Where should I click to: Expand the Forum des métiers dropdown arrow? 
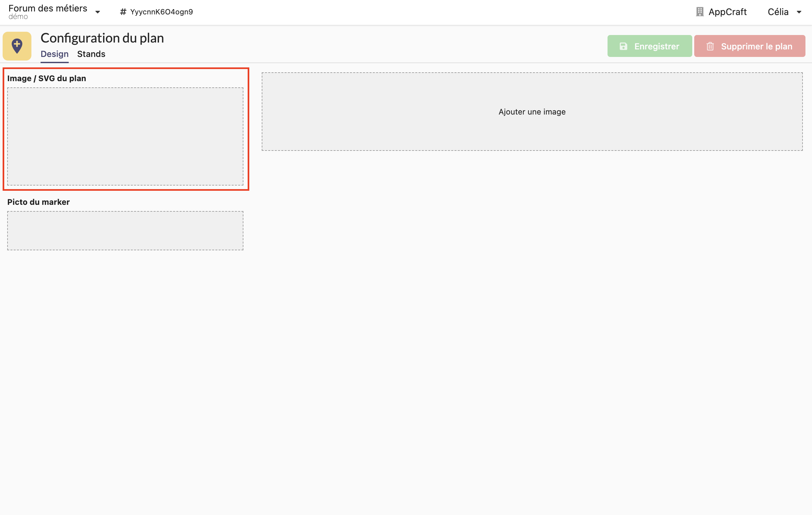coord(97,12)
